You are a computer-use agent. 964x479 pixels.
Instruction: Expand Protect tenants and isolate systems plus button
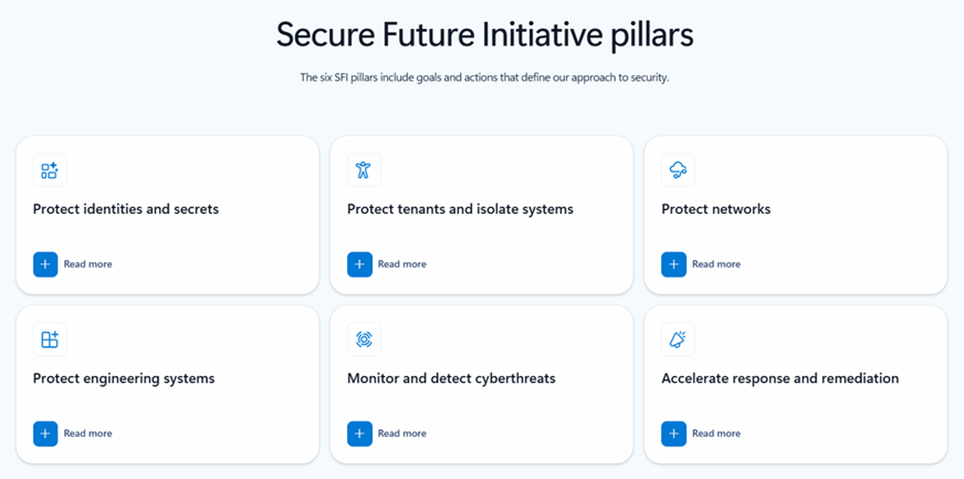click(359, 264)
